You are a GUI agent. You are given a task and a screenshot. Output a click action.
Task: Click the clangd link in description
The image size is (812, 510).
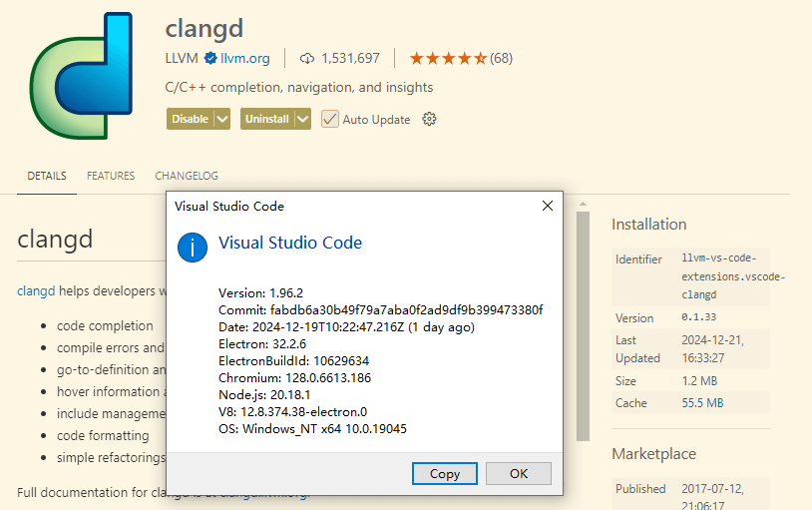[36, 290]
